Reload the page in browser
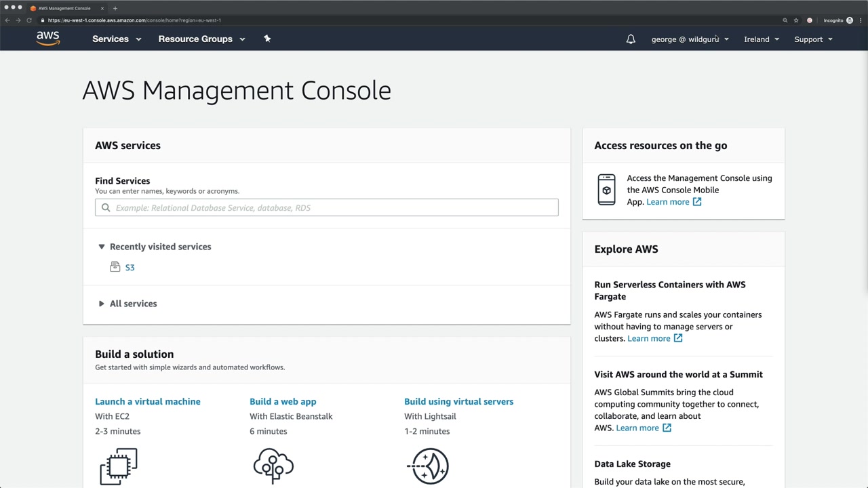 click(x=29, y=20)
